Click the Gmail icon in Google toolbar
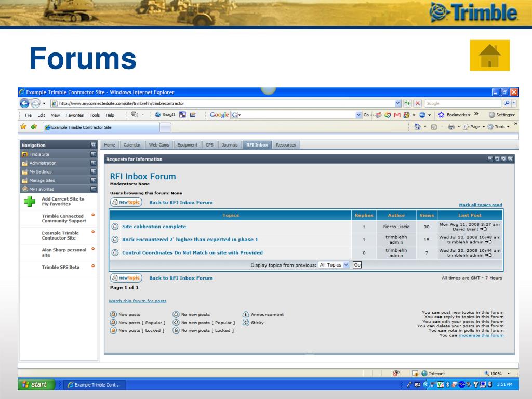Image resolution: width=532 pixels, height=399 pixels. click(x=397, y=115)
